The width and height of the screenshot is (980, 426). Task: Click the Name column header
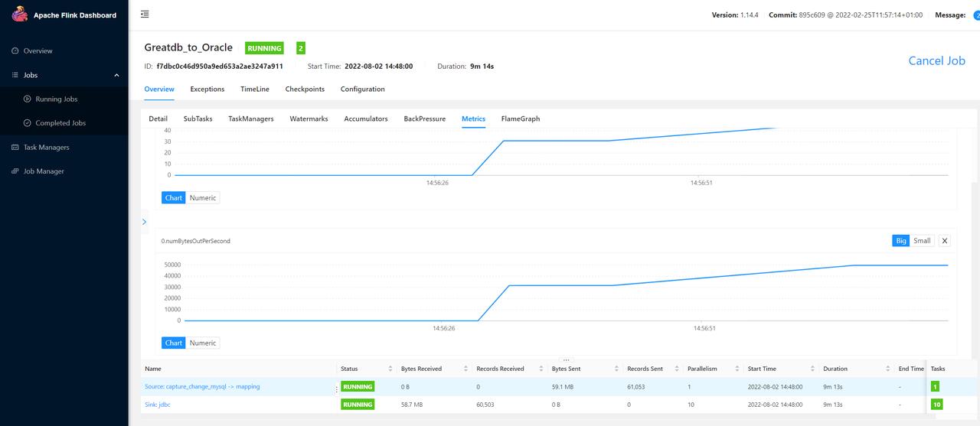coord(153,369)
